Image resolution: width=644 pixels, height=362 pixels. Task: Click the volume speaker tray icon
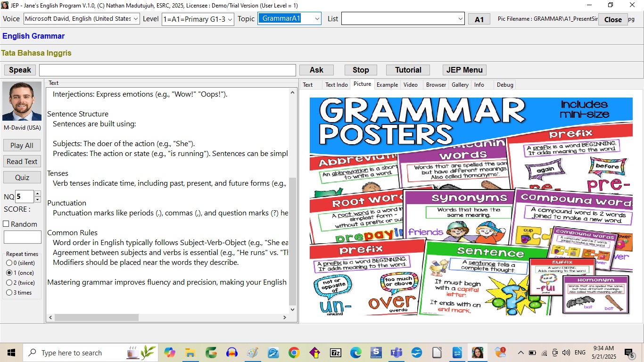566,353
